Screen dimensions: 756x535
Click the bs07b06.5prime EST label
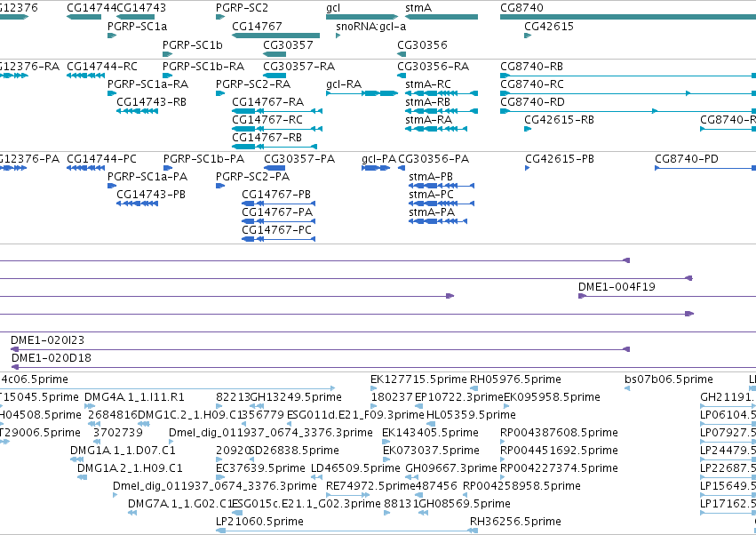tap(668, 379)
